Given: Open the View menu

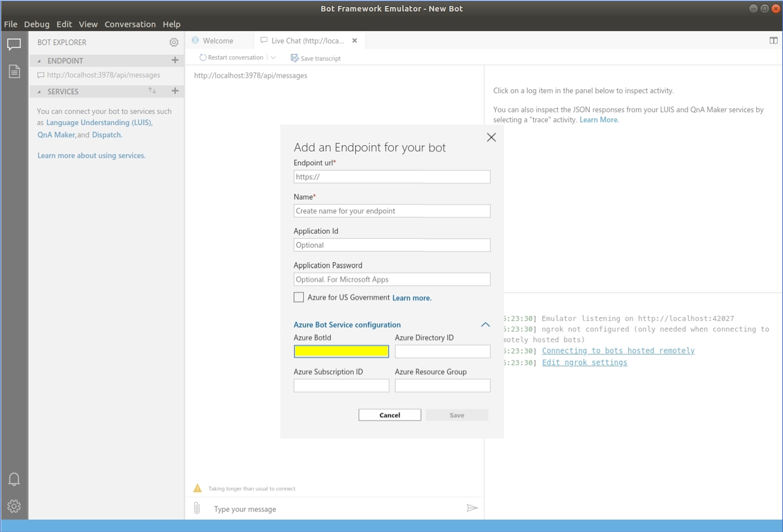Looking at the screenshot, I should tap(88, 24).
